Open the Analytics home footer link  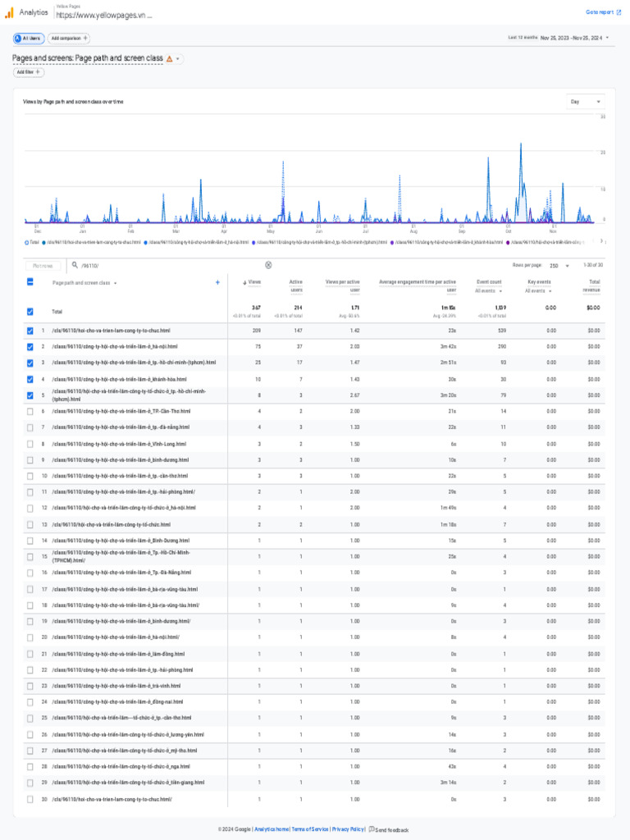[272, 829]
